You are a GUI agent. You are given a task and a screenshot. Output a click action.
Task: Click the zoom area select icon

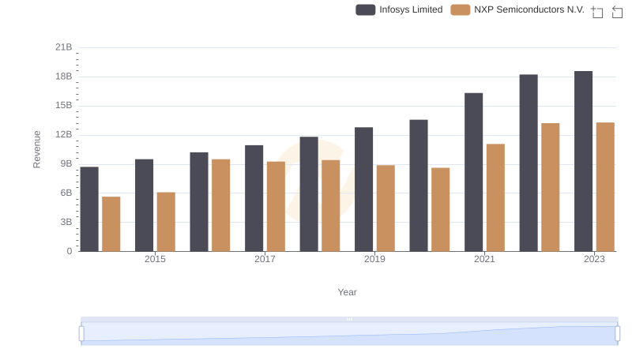(x=597, y=12)
